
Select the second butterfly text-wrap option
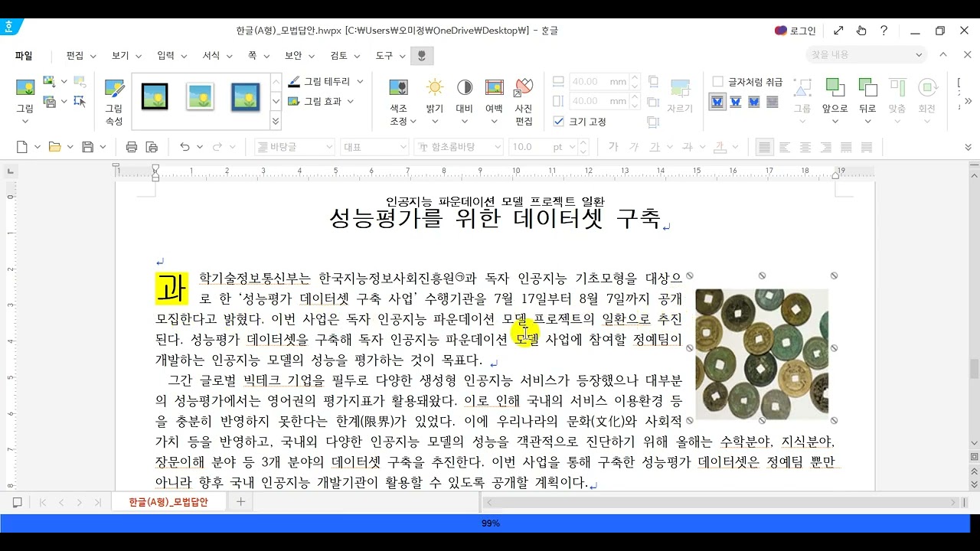[x=736, y=102]
